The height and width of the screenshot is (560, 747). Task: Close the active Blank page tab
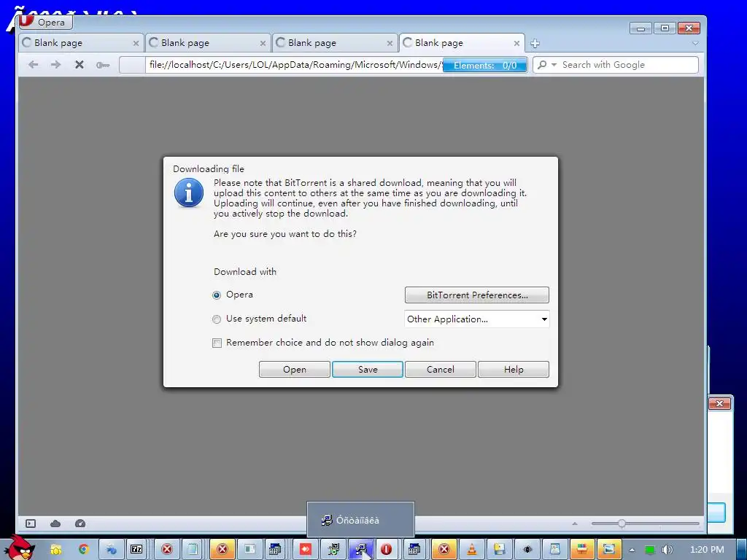tap(516, 43)
